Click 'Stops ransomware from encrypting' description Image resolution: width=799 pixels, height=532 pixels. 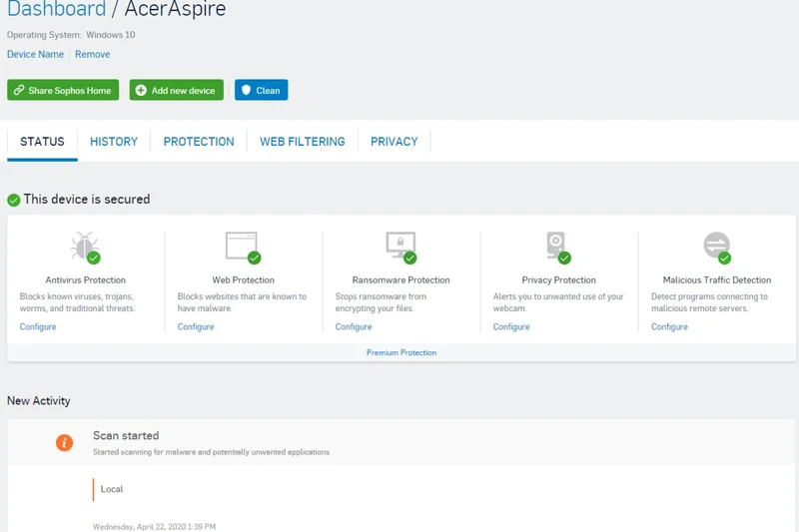click(x=381, y=302)
